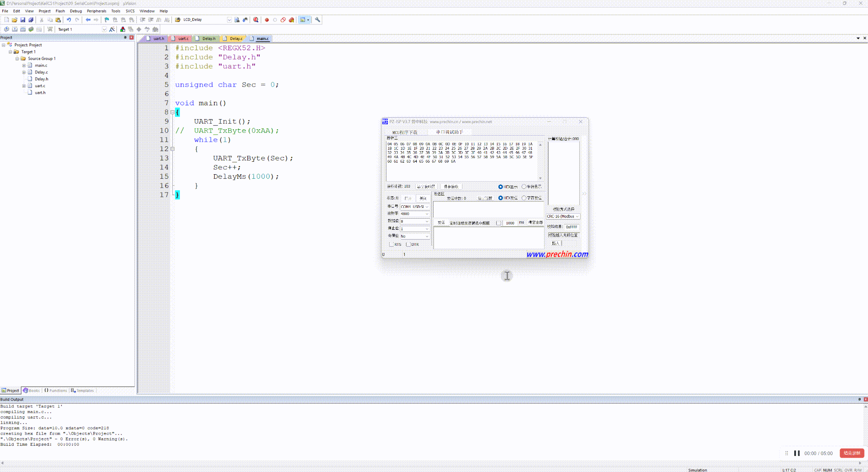
Task: Toggle the RTS checkbox
Action: tap(391, 244)
